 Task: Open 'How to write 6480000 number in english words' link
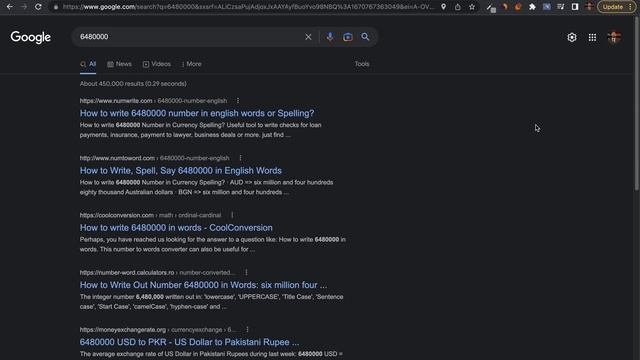[x=197, y=113]
